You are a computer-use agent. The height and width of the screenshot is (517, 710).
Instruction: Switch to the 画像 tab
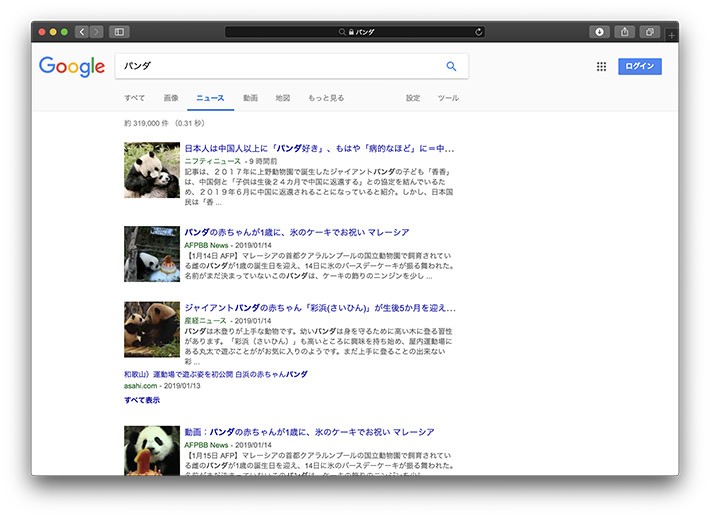click(171, 98)
